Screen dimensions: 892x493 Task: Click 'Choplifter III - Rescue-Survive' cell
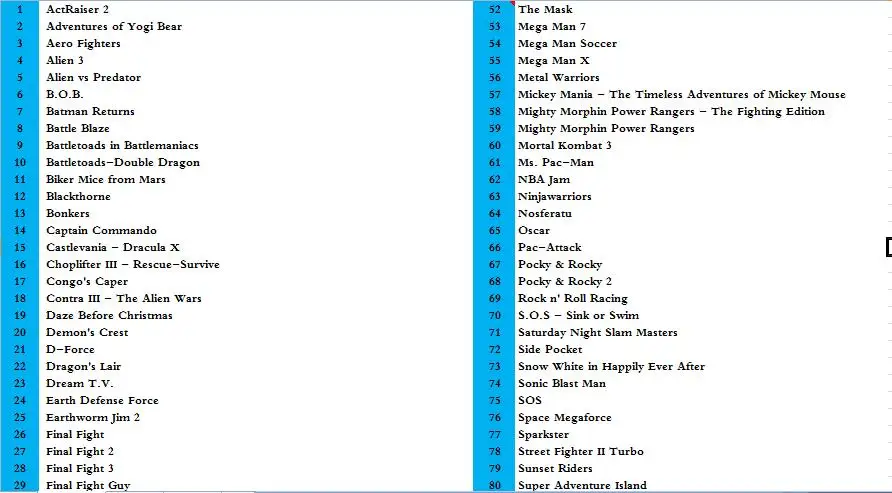[x=133, y=265]
